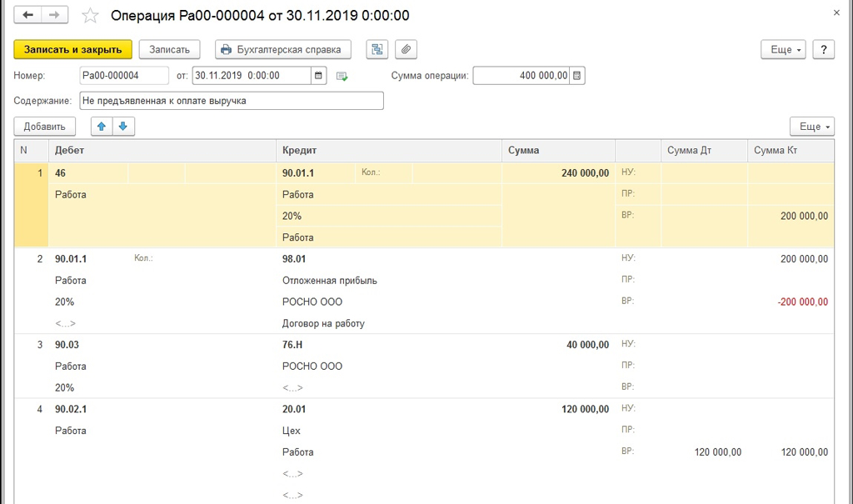Open help with question mark button

tap(823, 50)
